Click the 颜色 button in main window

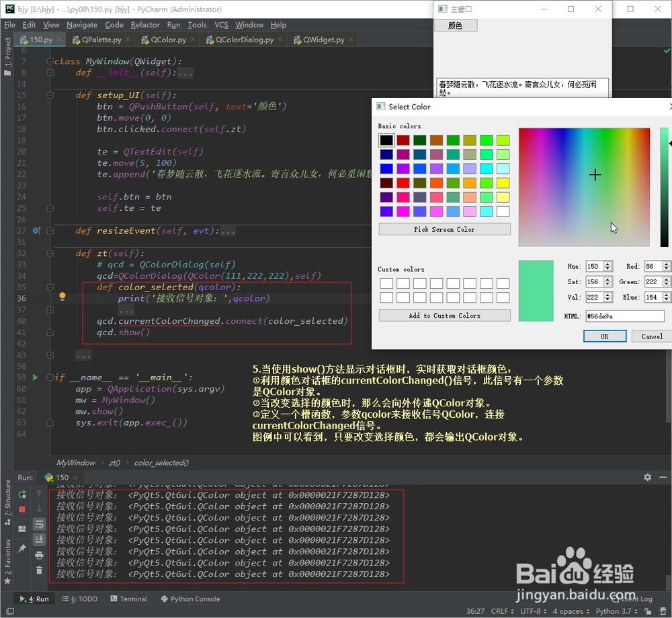click(x=456, y=26)
